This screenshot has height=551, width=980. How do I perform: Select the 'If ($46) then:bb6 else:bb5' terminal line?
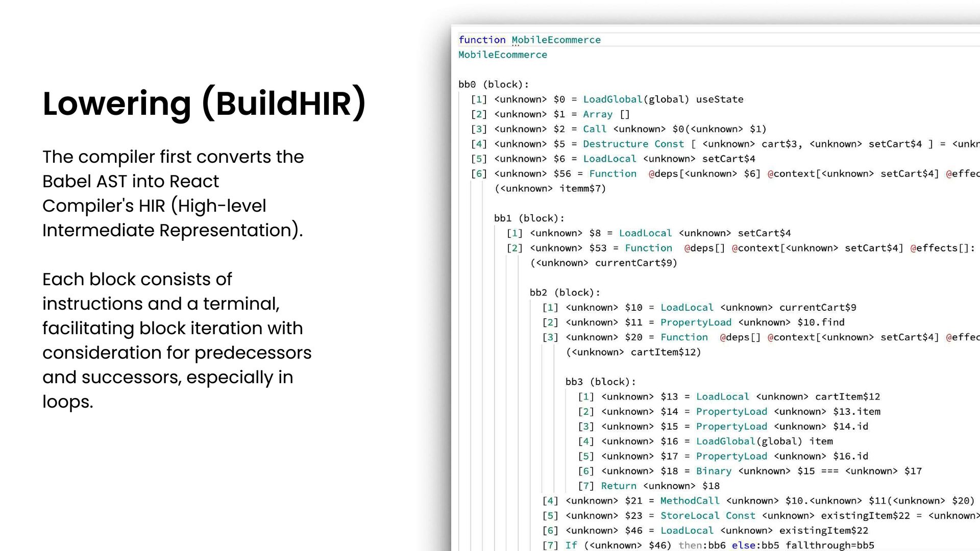pos(708,545)
